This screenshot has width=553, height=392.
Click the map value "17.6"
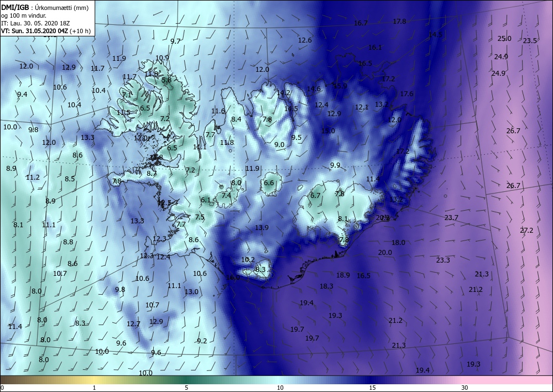click(406, 94)
